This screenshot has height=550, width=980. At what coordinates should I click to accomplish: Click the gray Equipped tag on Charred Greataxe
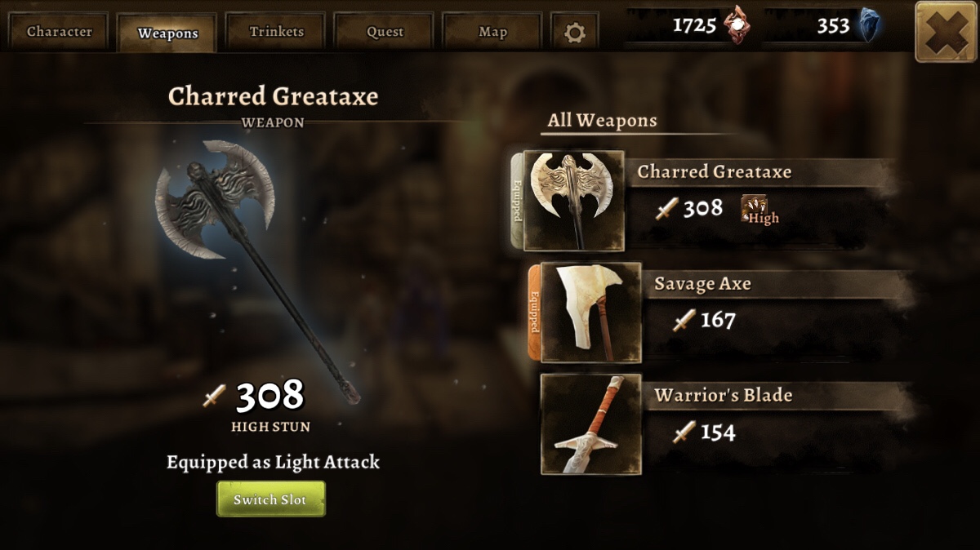pos(517,201)
